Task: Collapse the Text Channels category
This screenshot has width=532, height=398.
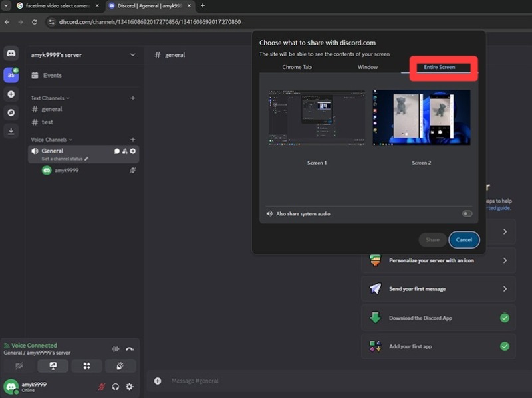Action: [x=50, y=98]
